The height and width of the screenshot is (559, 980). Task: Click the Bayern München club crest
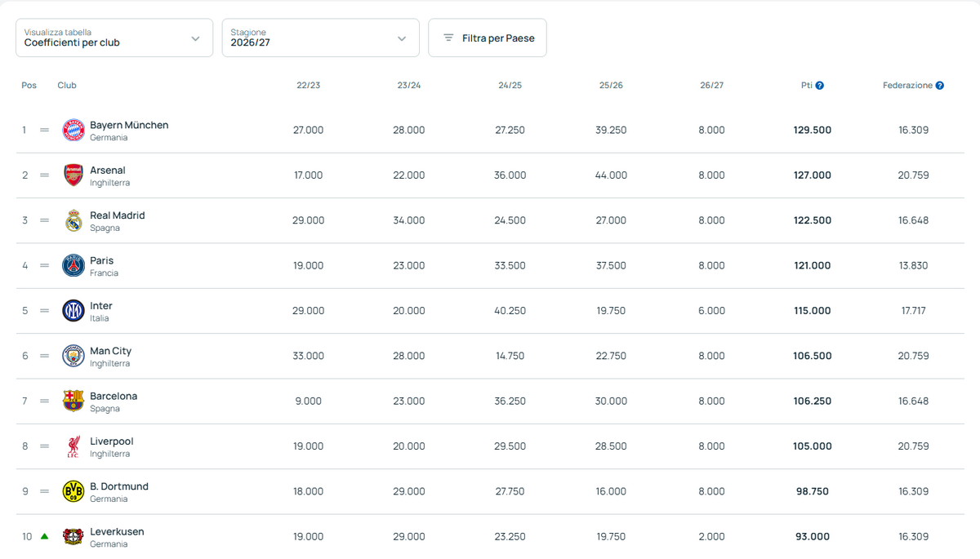click(73, 131)
